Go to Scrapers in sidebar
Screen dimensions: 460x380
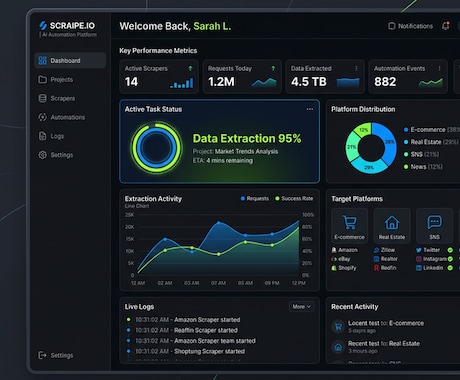click(x=70, y=98)
